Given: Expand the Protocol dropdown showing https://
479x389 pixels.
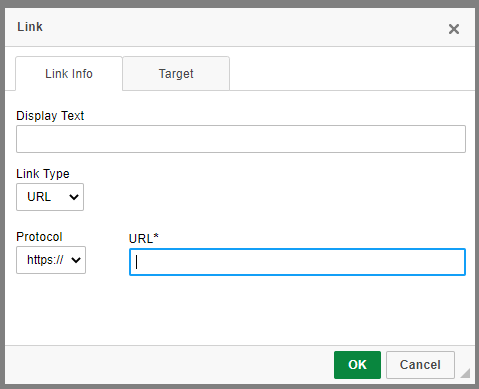Looking at the screenshot, I should coord(51,260).
